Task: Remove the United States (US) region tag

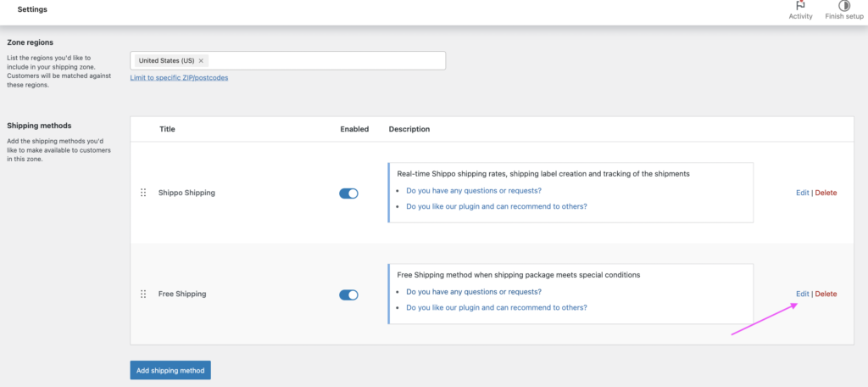Action: click(201, 61)
